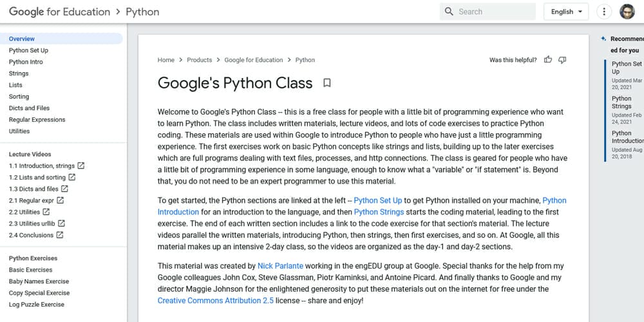Screen dimensions: 644x322
Task: Click the Python Strings inline link
Action: [x=379, y=212]
